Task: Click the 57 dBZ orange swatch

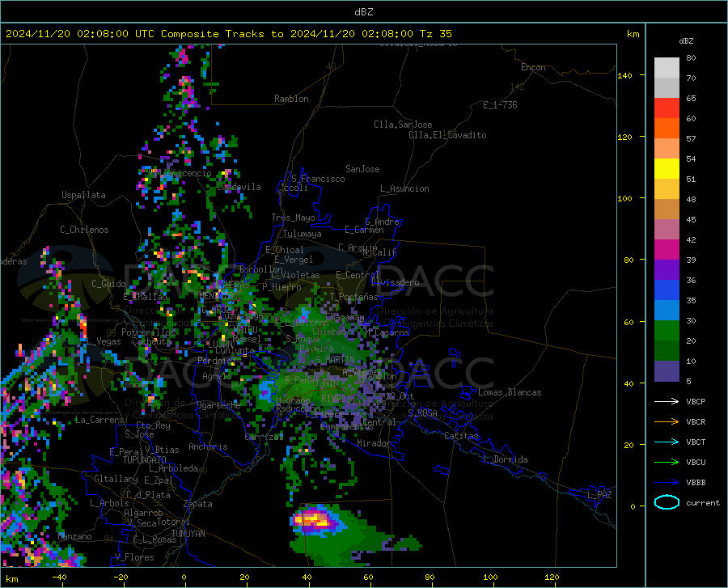Action: click(667, 129)
